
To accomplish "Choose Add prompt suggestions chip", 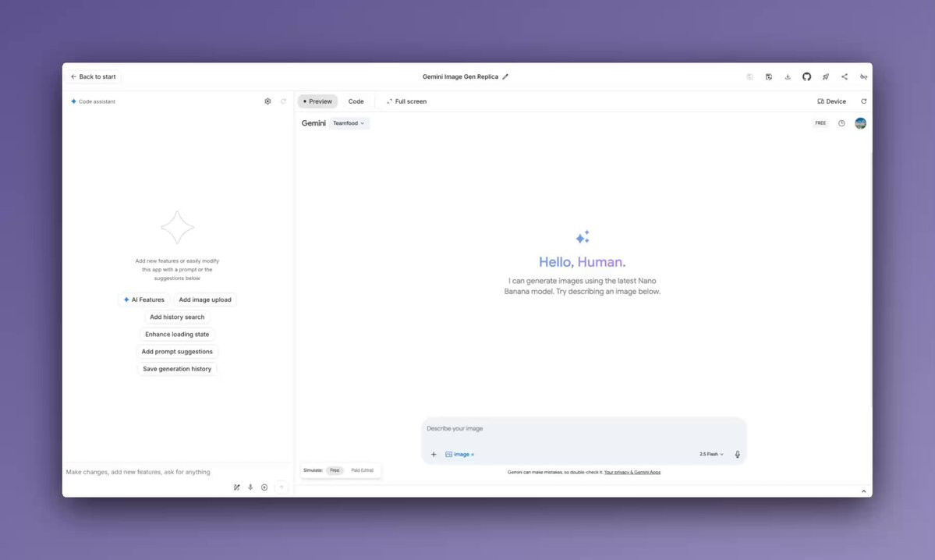I will 177,352.
